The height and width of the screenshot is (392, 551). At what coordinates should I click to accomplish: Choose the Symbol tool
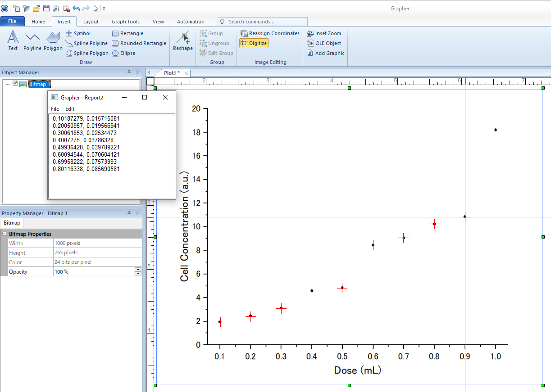click(x=78, y=33)
